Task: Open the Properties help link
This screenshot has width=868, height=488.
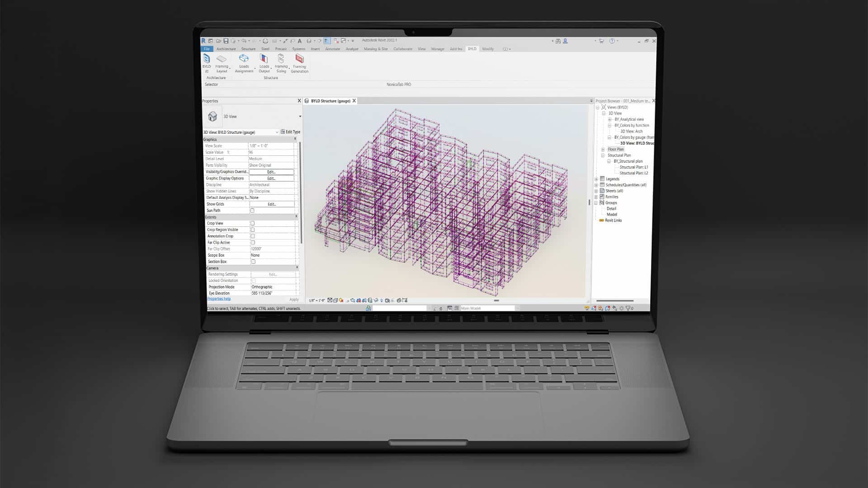Action: coord(219,299)
